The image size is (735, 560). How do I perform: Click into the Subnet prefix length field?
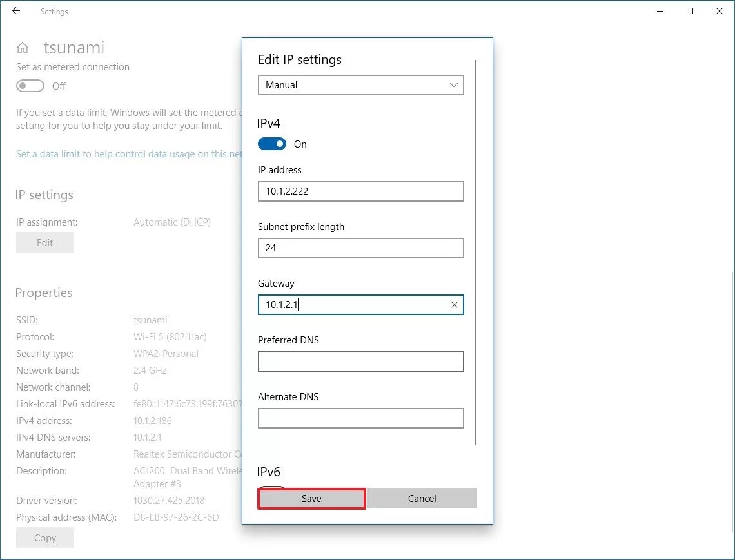coord(360,248)
